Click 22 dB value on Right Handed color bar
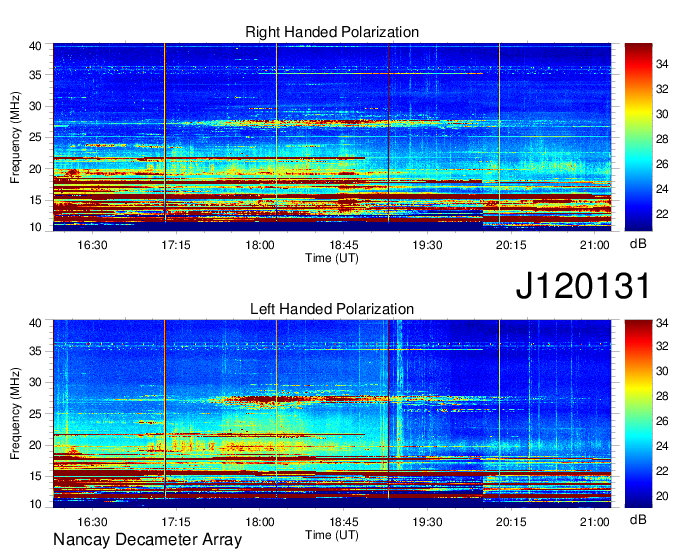Viewport: 680px width, 552px height. point(662,214)
